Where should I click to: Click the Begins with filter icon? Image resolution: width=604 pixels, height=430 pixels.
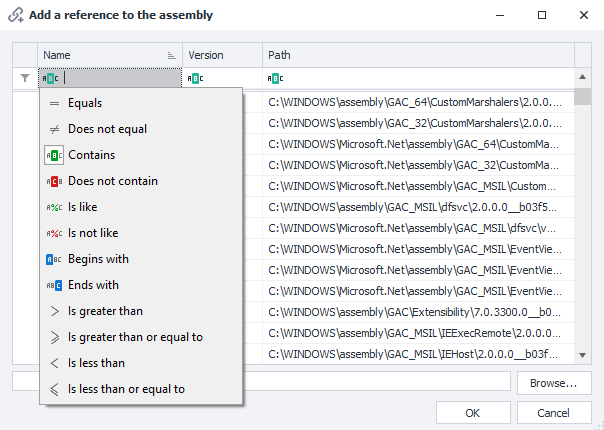point(54,259)
